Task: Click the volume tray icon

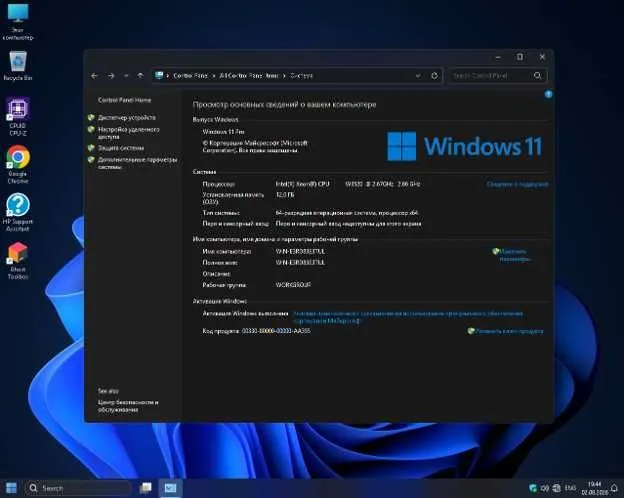Action: pyautogui.click(x=545, y=488)
